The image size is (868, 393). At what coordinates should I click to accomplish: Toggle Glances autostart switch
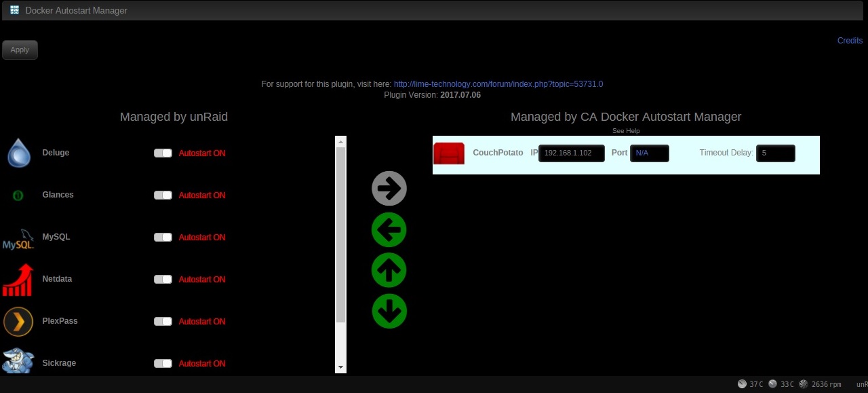163,195
